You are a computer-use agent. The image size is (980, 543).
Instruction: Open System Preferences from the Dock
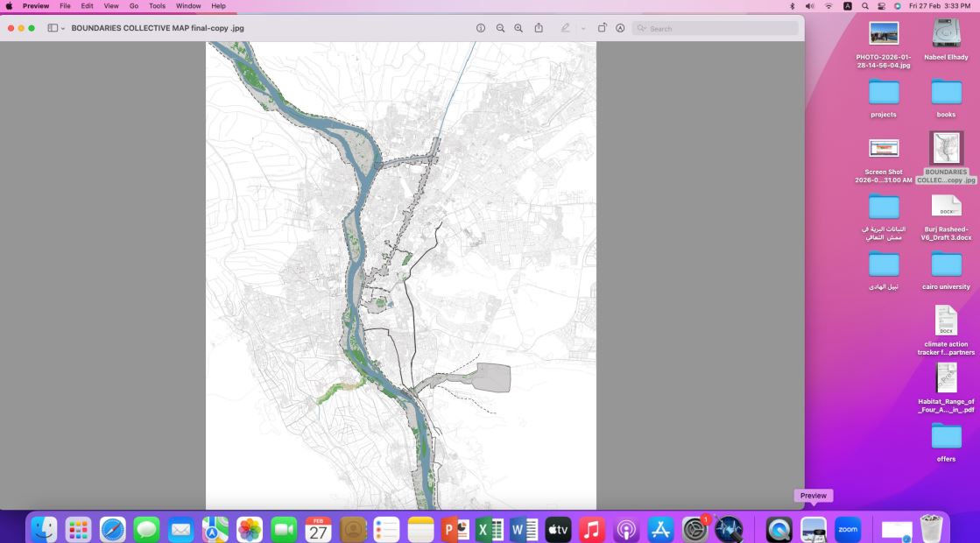point(694,530)
